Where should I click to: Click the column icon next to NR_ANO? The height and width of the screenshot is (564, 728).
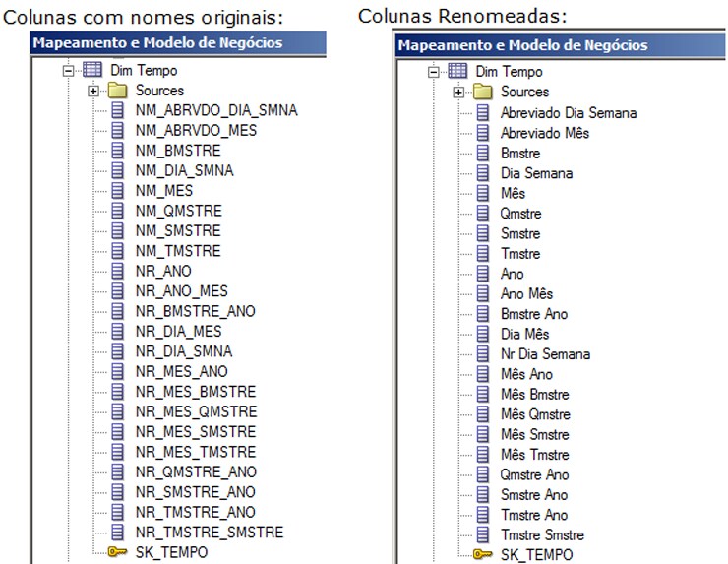(118, 271)
